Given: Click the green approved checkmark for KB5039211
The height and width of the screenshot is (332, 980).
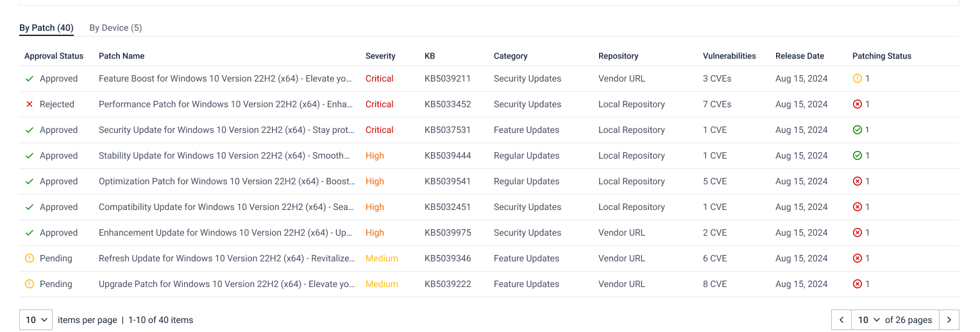Looking at the screenshot, I should click(x=30, y=78).
